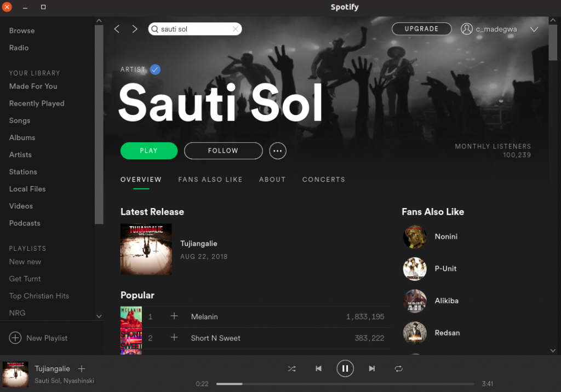The image size is (561, 392).
Task: Switch to the Overview tab
Action: [x=141, y=180]
